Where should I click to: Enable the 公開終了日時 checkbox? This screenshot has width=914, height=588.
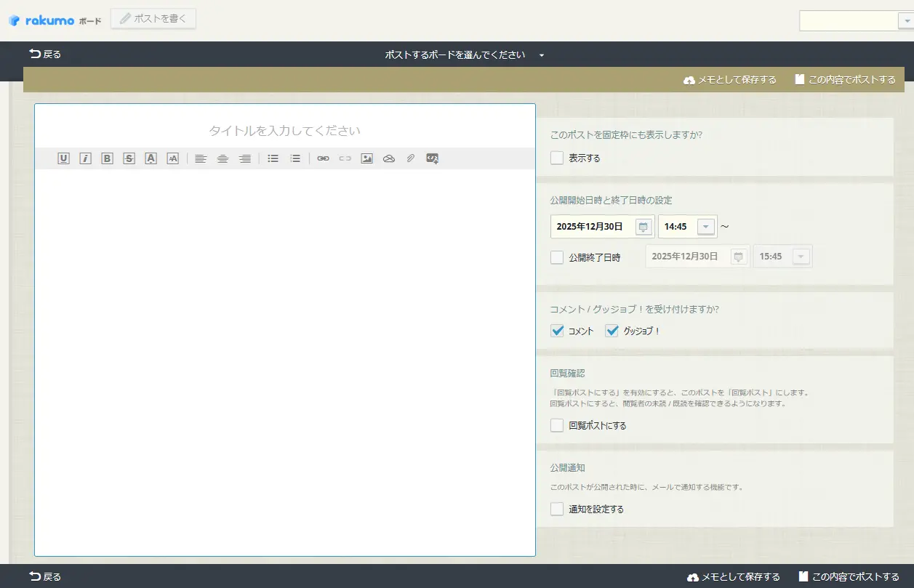(x=557, y=257)
